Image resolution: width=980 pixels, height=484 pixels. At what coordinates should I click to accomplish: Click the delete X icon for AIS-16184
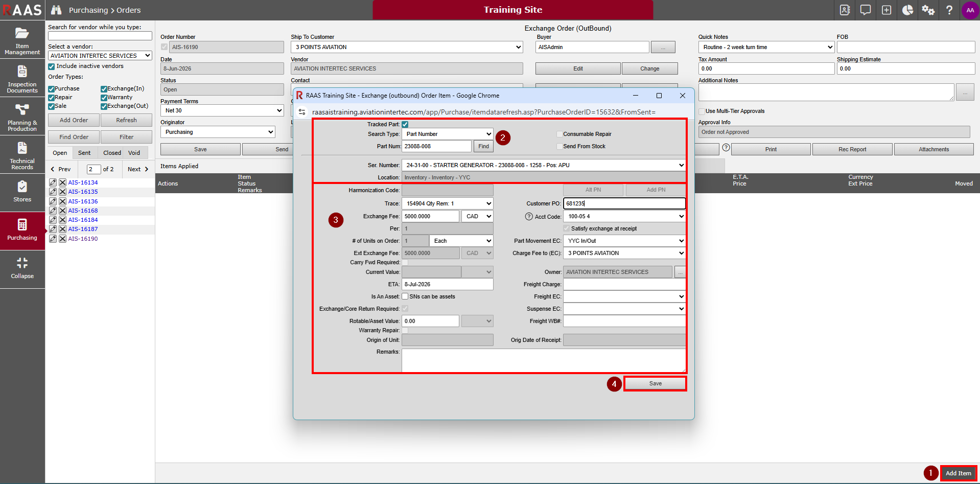62,220
